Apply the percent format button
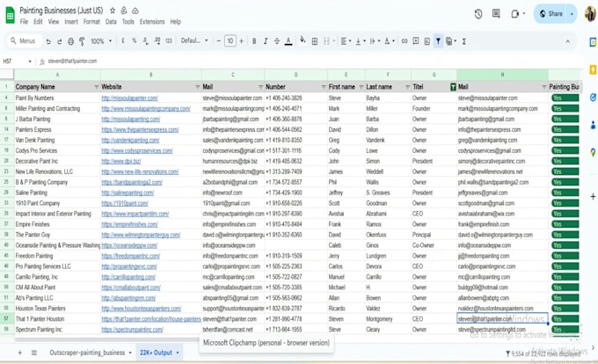598x364 pixels. [135, 40]
